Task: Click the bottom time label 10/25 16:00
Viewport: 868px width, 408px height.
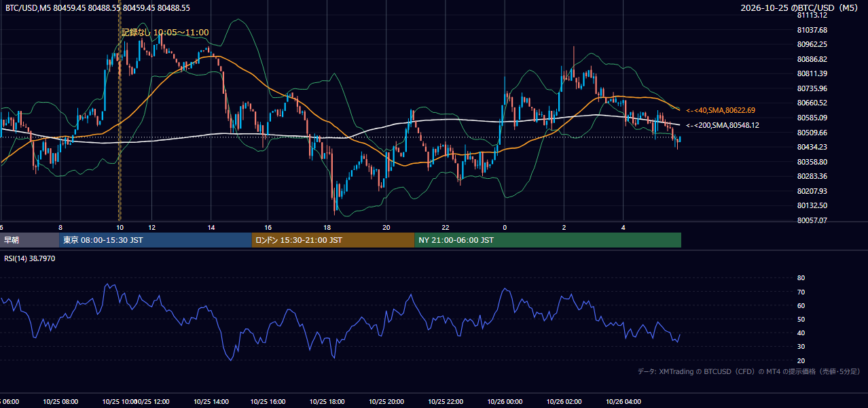Action: click(x=269, y=402)
